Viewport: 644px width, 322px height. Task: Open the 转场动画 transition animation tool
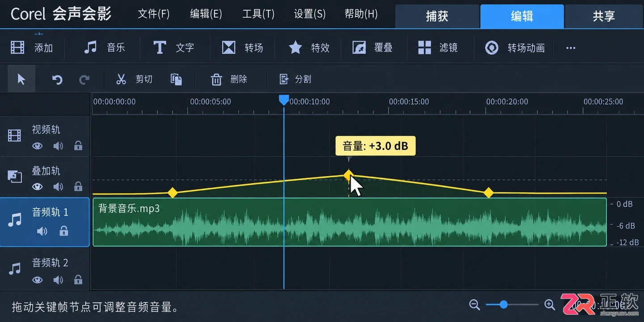tap(492, 47)
